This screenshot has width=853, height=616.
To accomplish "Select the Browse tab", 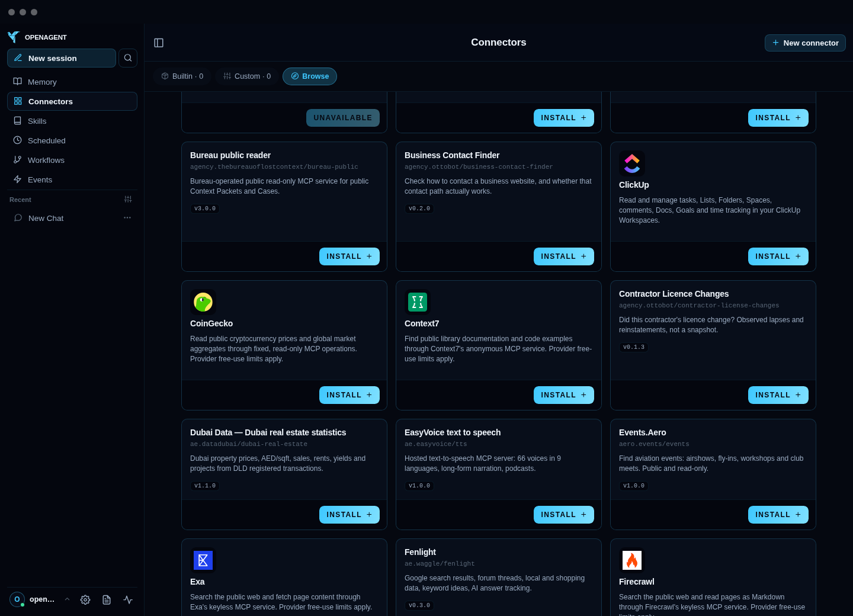I will 310,76.
